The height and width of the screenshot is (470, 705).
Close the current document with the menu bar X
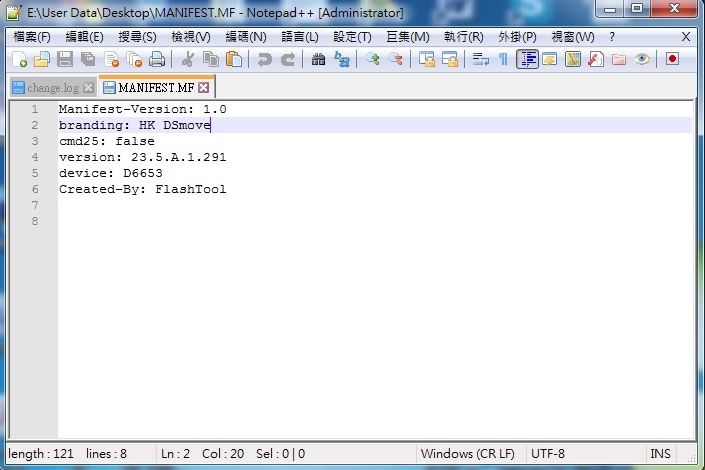(x=686, y=37)
